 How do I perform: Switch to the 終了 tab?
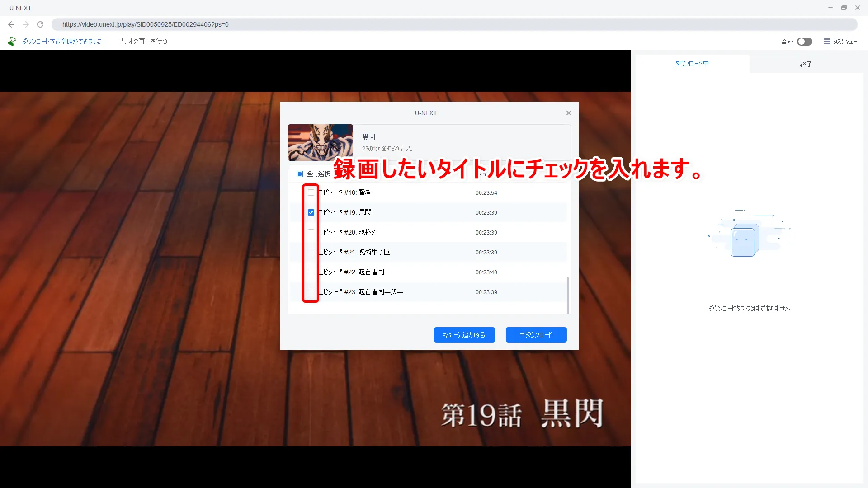click(x=806, y=64)
